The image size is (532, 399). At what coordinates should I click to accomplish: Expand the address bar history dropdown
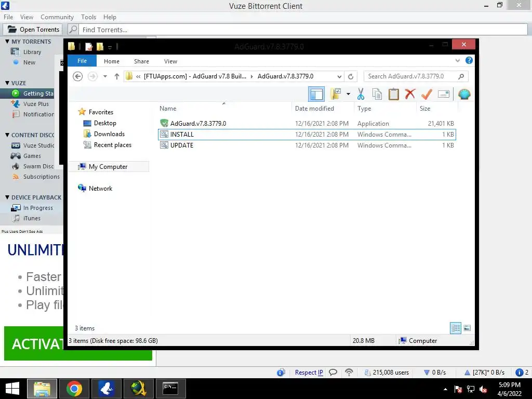(x=339, y=77)
